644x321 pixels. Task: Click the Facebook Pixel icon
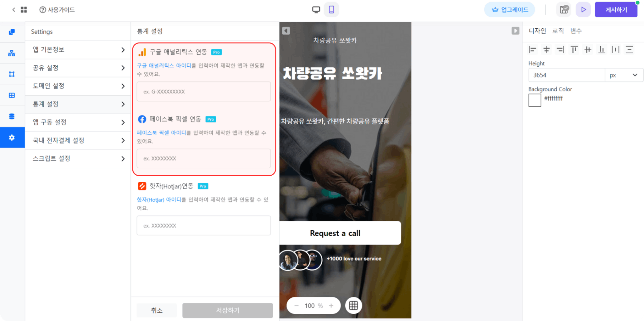coord(142,119)
